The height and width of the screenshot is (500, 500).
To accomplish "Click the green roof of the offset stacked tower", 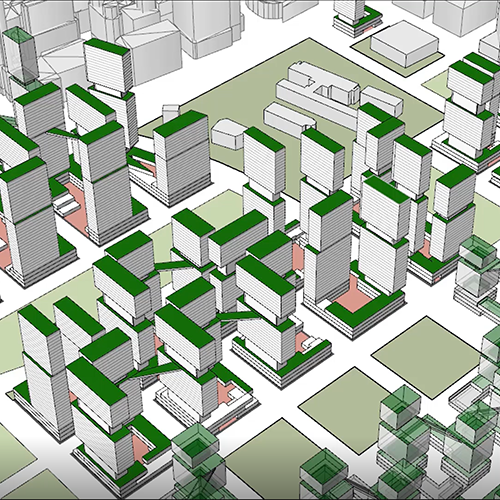I will tap(107, 47).
